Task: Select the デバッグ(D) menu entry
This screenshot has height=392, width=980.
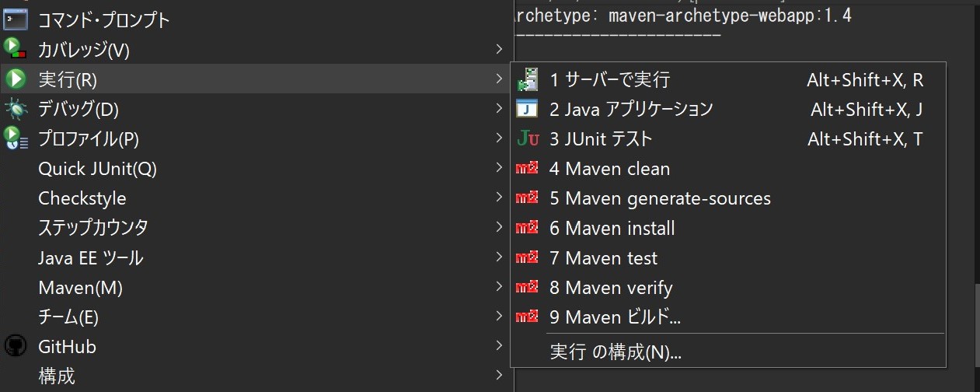Action: tap(255, 109)
